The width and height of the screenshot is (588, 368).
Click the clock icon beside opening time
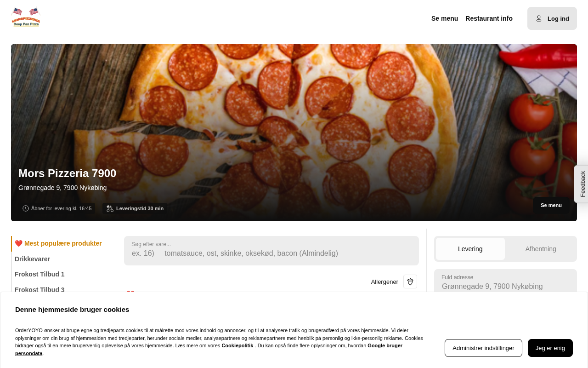pos(26,208)
